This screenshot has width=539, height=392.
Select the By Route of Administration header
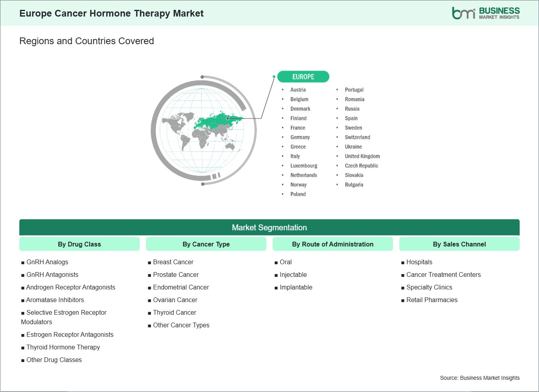333,244
